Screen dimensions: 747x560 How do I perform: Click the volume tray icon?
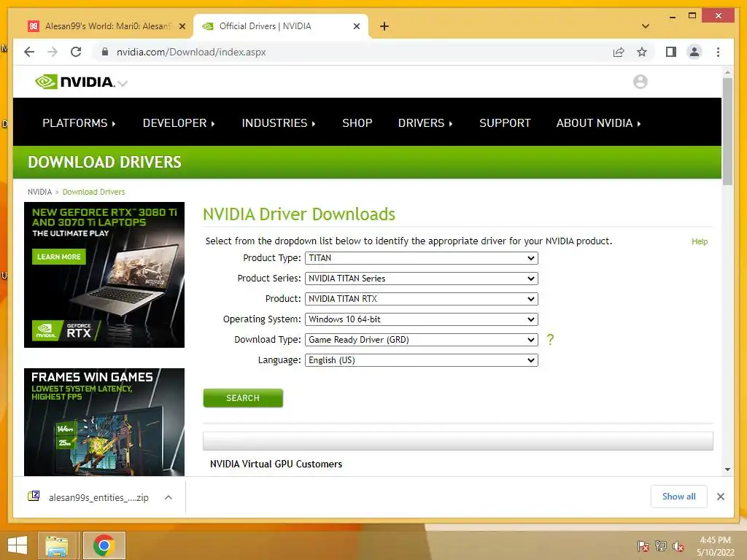678,546
